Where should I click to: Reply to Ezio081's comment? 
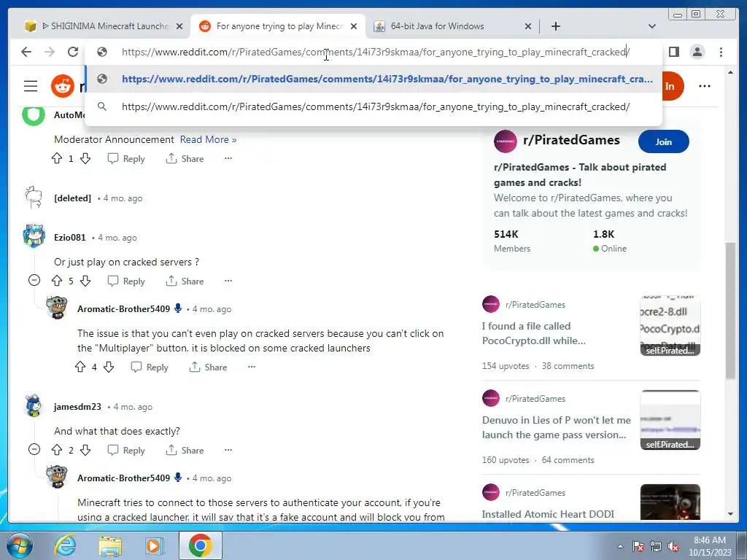tap(126, 281)
